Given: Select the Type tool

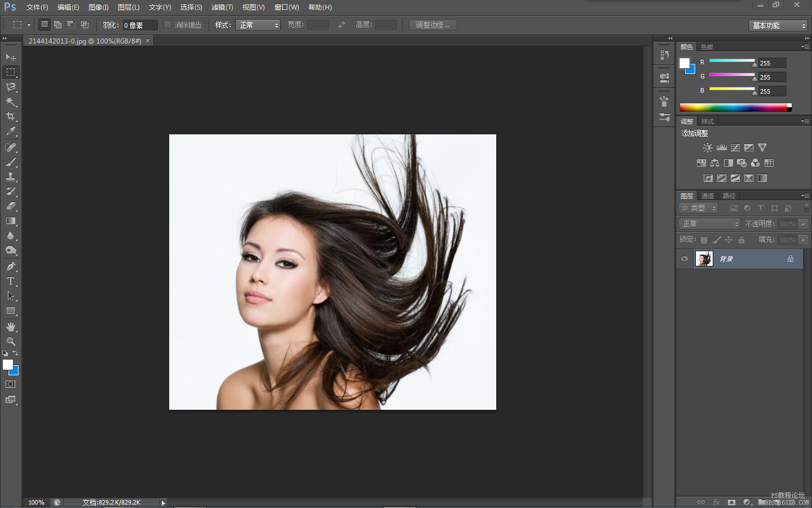Looking at the screenshot, I should 11,281.
